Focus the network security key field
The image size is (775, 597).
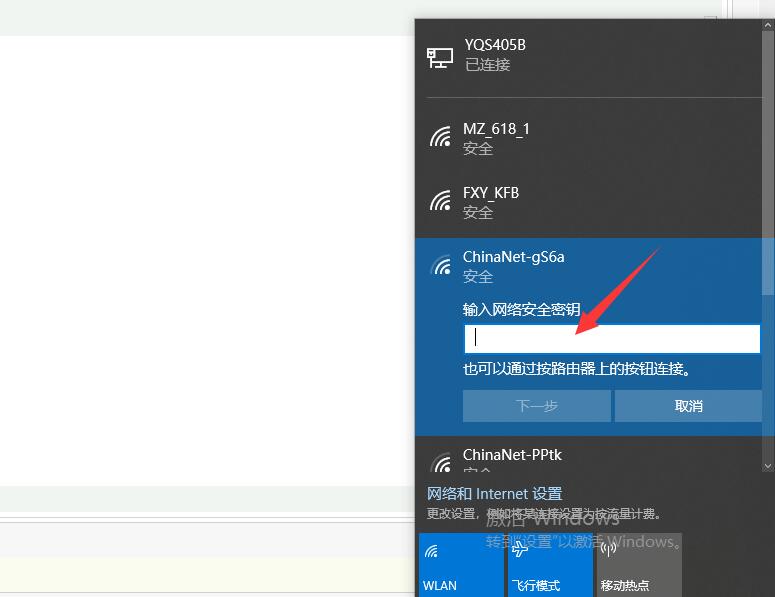[x=612, y=339]
